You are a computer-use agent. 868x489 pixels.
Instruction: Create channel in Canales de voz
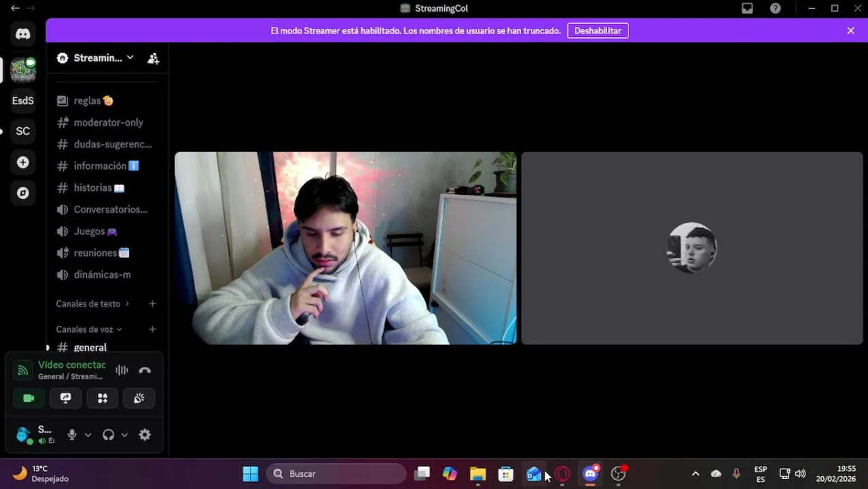tap(152, 329)
